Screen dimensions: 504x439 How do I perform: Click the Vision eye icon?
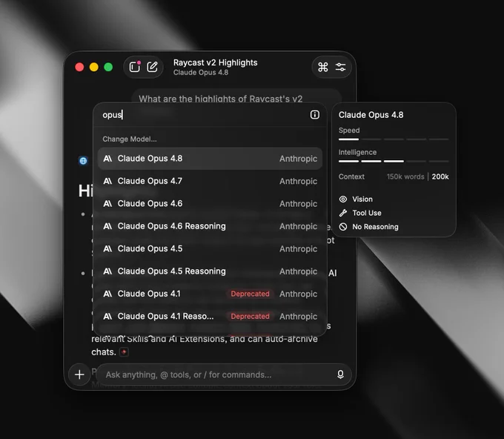343,199
